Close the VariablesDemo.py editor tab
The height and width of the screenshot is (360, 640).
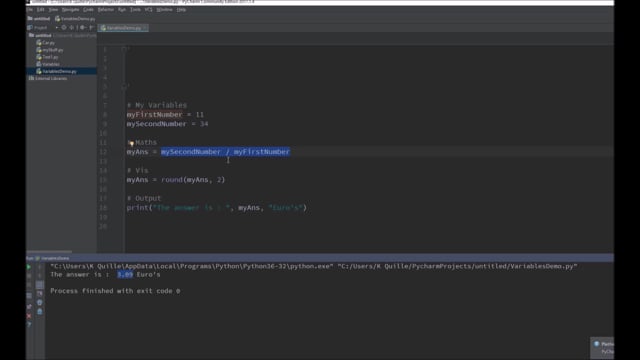pyautogui.click(x=145, y=28)
